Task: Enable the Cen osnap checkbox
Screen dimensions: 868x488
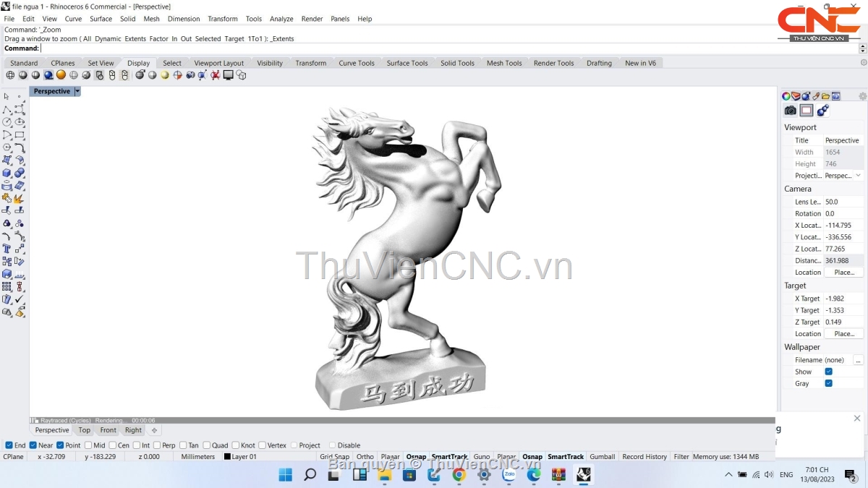Action: [113, 445]
